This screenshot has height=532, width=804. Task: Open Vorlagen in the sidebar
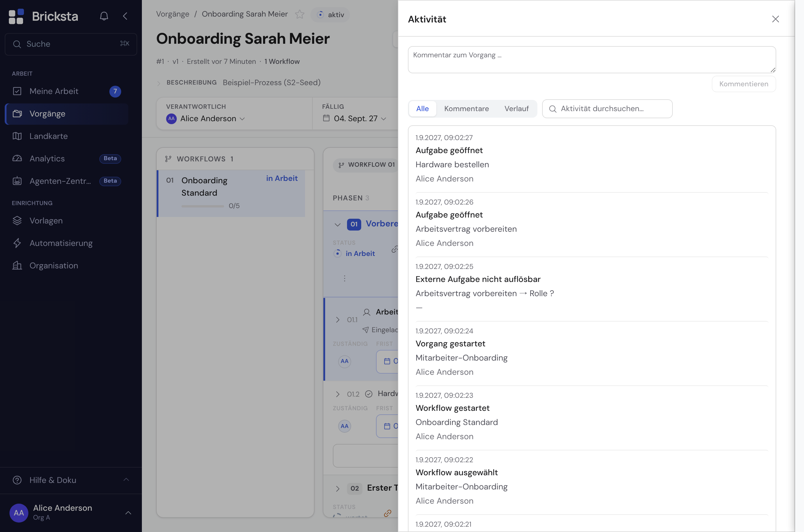pyautogui.click(x=67, y=220)
